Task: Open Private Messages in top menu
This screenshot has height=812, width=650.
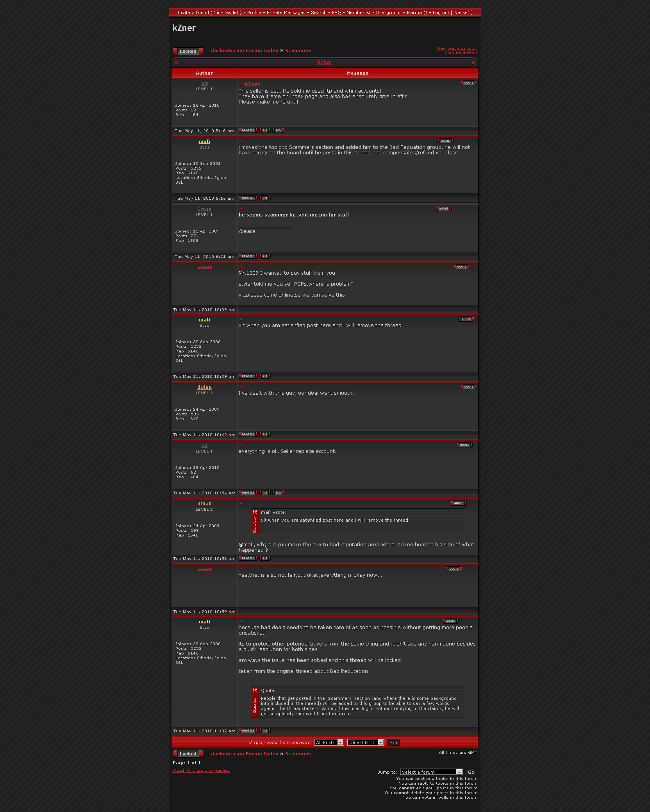Action: 286,13
